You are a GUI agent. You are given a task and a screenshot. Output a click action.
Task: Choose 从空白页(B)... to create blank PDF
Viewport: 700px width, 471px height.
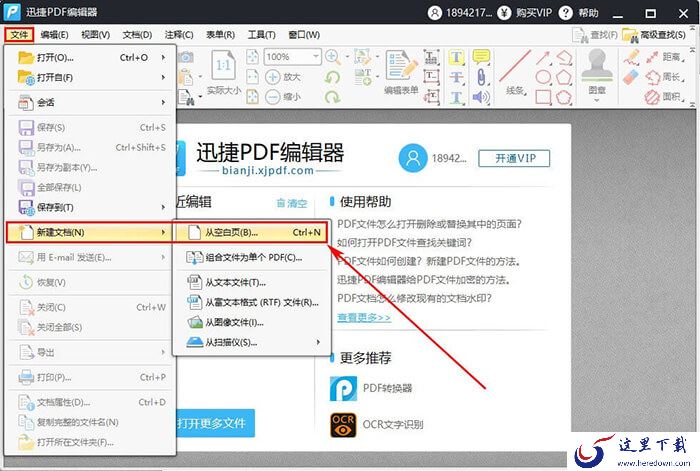tap(251, 233)
